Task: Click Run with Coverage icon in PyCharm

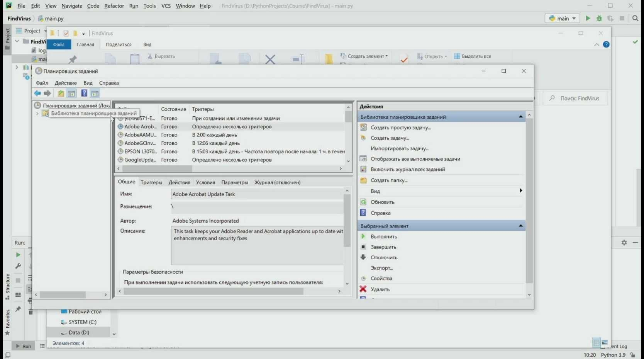Action: click(610, 18)
